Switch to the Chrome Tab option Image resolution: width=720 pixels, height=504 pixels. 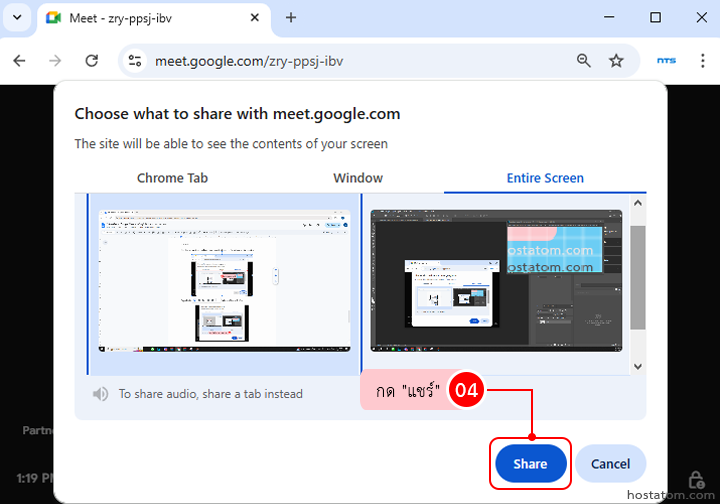172,178
